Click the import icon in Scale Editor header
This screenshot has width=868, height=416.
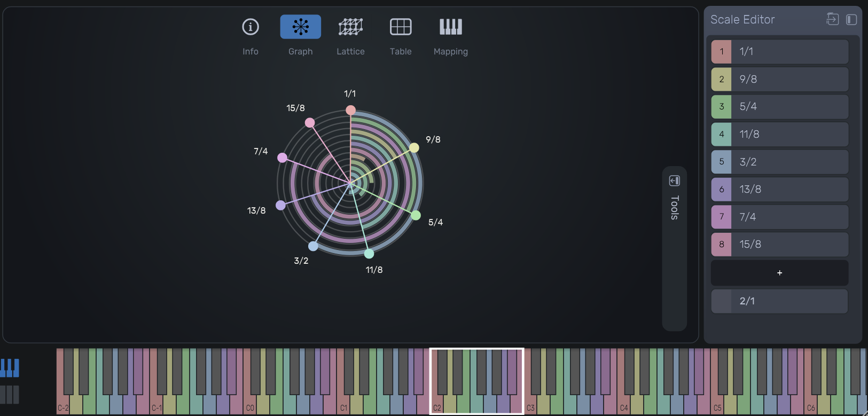point(832,19)
